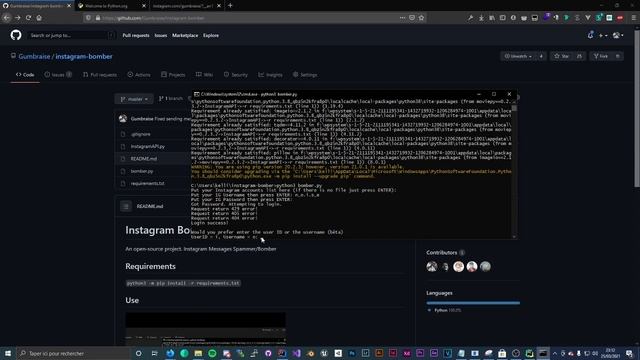Open the README list icon

[126, 206]
